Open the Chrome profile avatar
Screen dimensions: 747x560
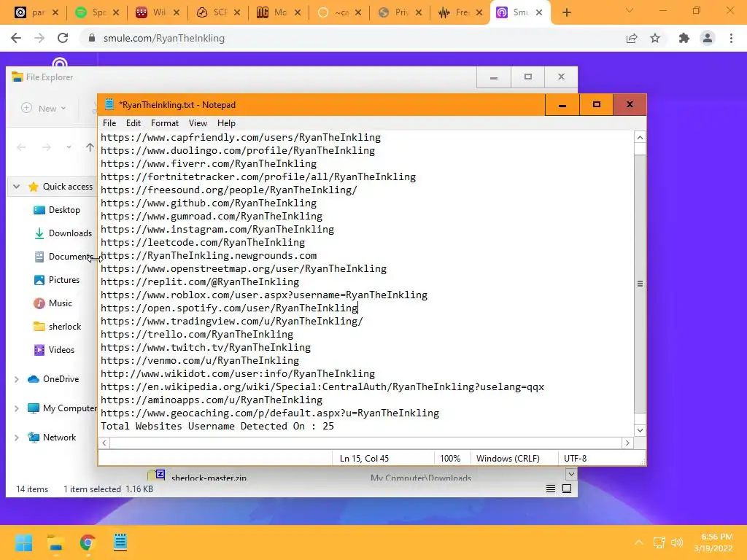pyautogui.click(x=708, y=38)
